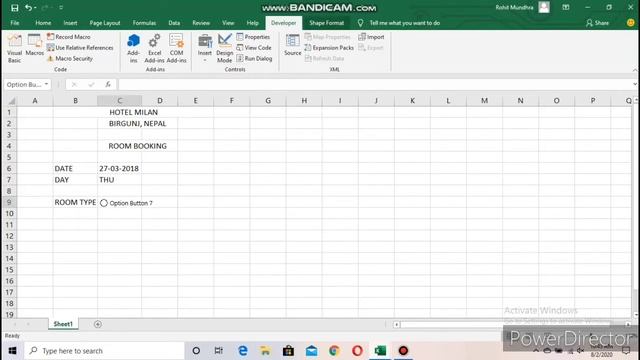The image size is (640, 360).
Task: Open the Data tab
Action: click(x=174, y=23)
